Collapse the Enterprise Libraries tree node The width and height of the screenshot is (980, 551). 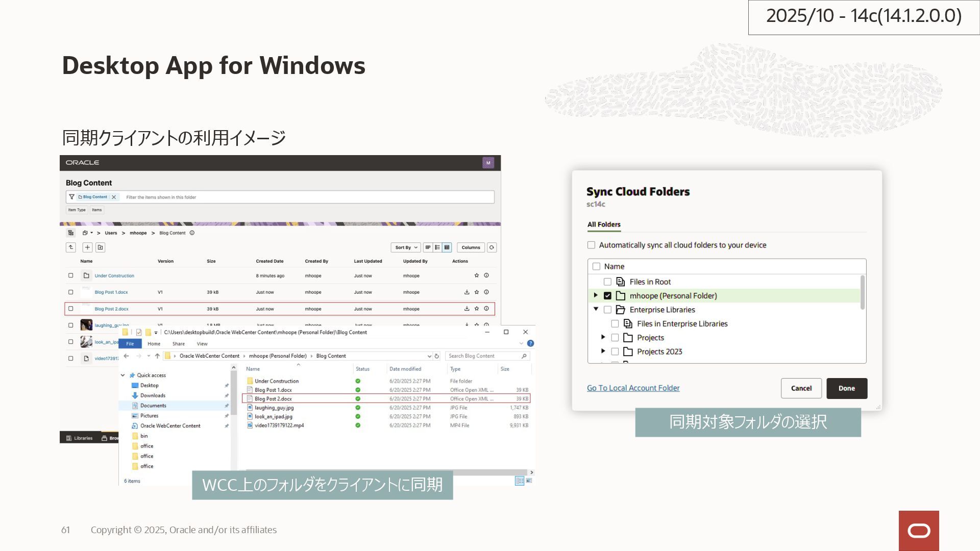click(x=596, y=310)
